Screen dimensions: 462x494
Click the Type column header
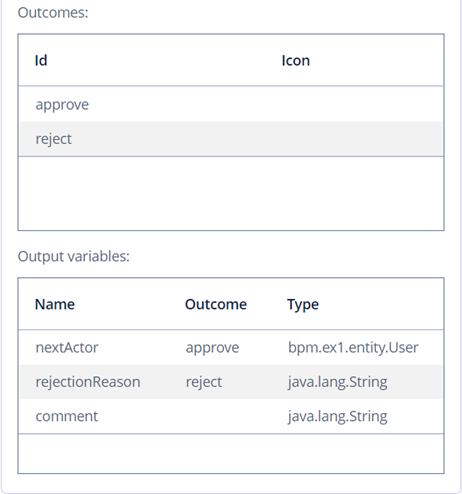point(303,304)
